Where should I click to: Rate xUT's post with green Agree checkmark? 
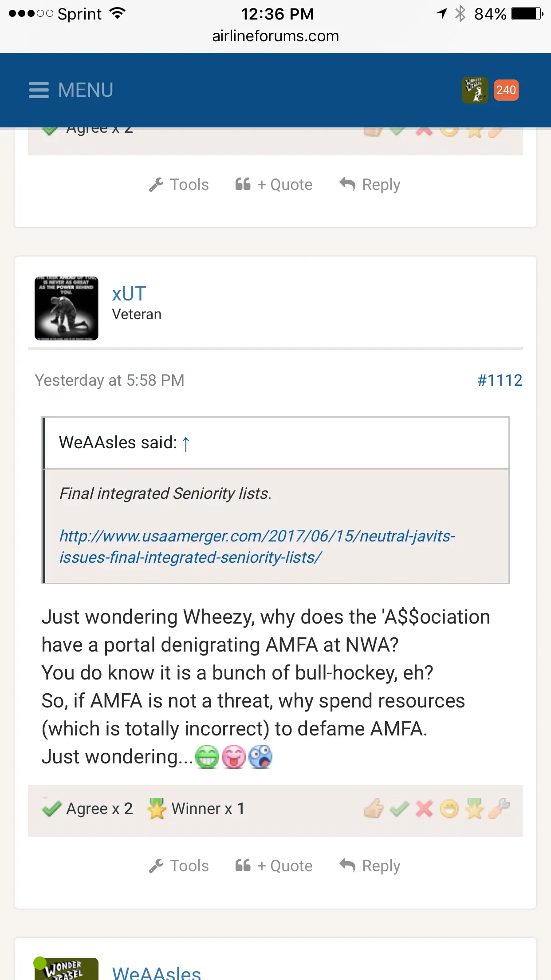pos(399,809)
